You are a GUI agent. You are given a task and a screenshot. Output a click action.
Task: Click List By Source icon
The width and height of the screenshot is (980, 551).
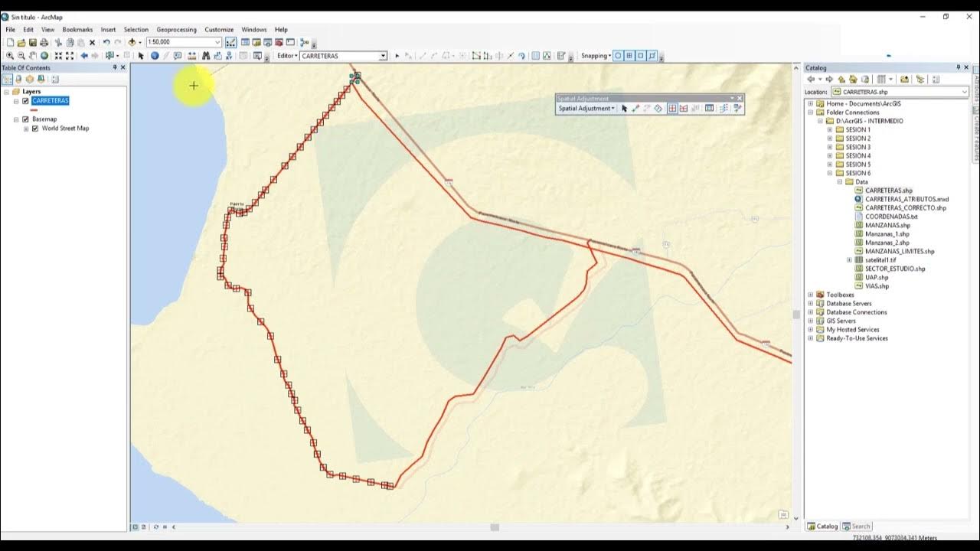click(18, 79)
